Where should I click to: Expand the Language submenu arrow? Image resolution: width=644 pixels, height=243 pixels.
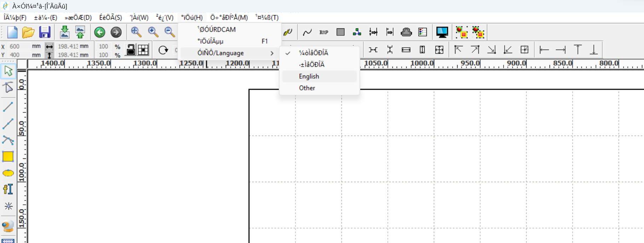(x=272, y=53)
